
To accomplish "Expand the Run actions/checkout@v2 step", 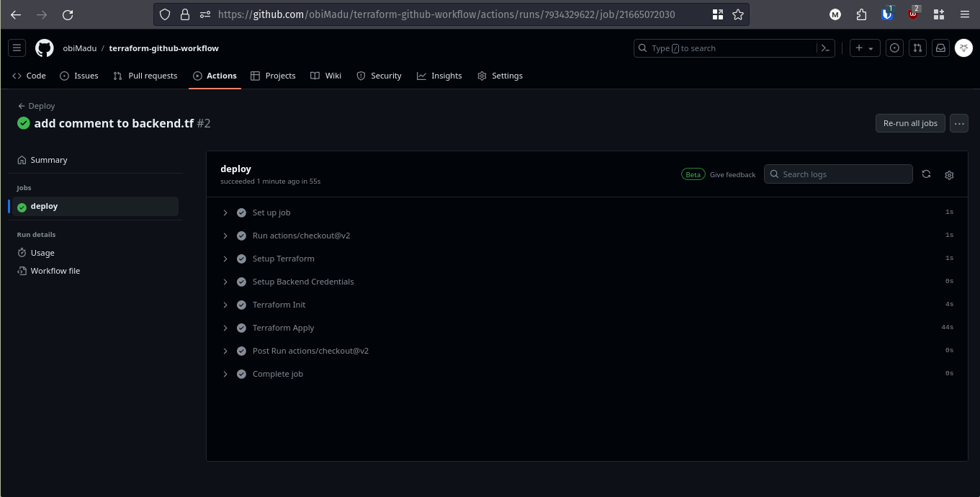I will [225, 236].
